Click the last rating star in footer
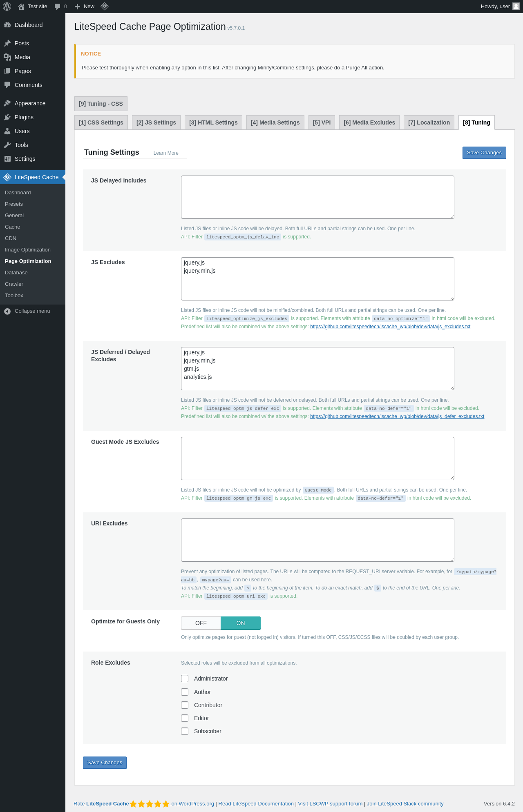The image size is (523, 812). point(166,804)
